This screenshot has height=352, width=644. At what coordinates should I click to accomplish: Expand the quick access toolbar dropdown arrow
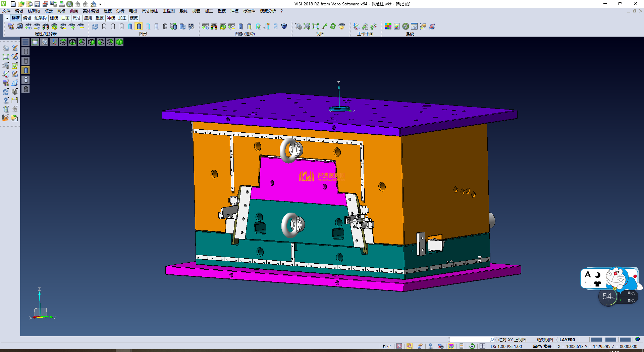(100, 4)
